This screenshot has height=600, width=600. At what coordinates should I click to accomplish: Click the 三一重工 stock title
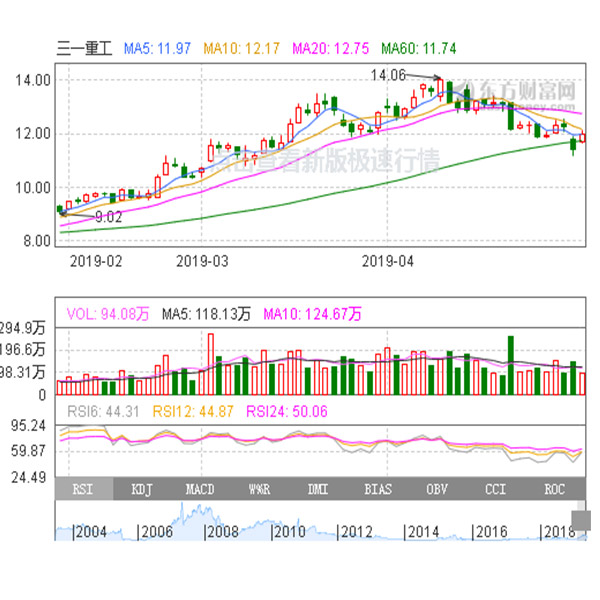83,47
